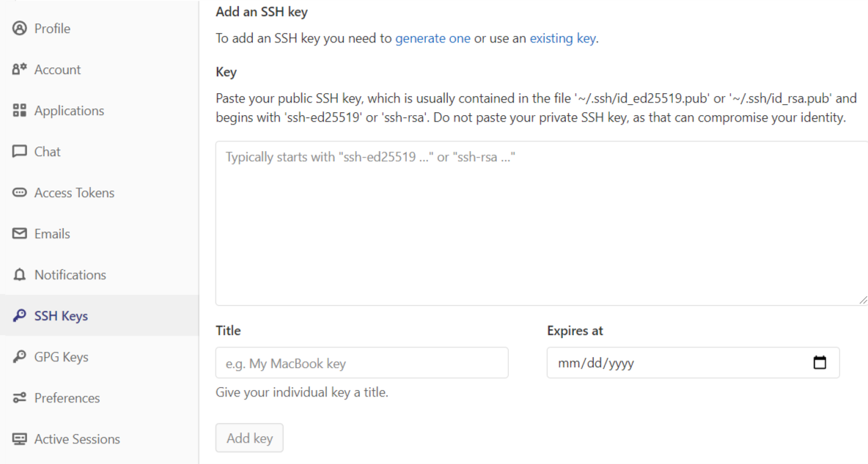Open the SSH Keys settings page
868x464 pixels.
coord(61,316)
